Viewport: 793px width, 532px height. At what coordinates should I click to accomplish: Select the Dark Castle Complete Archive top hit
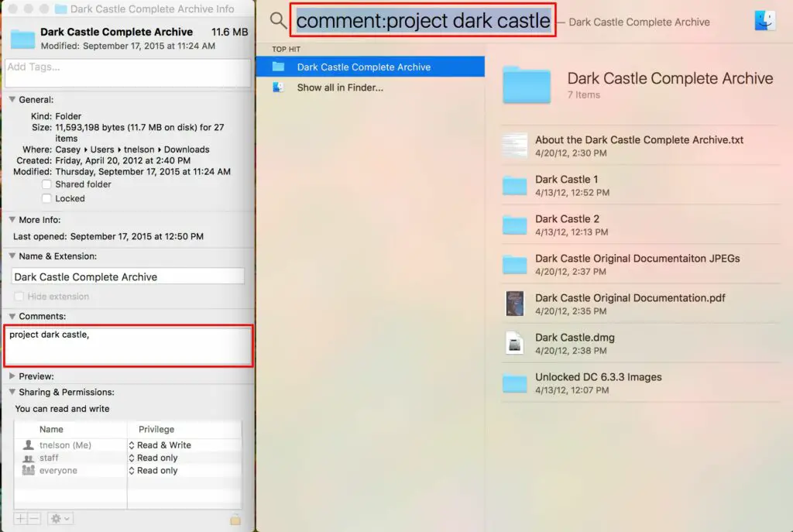pos(370,67)
